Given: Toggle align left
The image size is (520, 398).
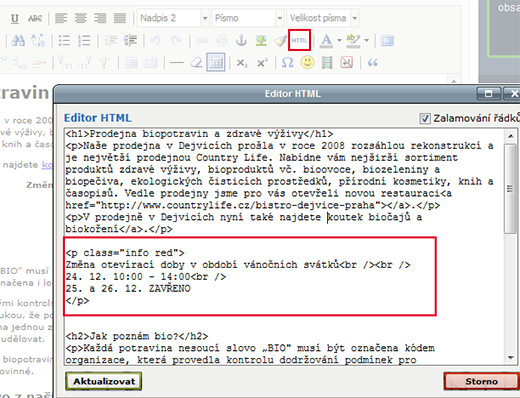Looking at the screenshot, I should [x=61, y=18].
